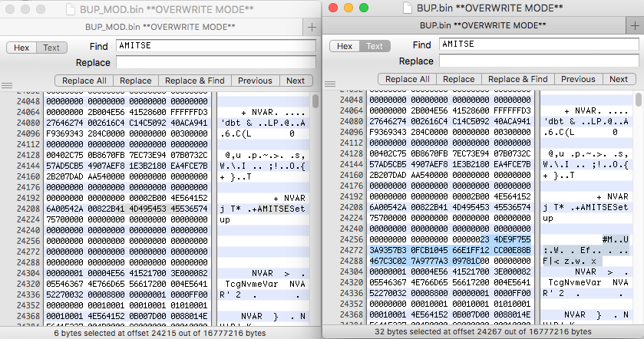The image size is (644, 339).
Task: Click Previous in BUP.bin window
Action: [x=578, y=79]
